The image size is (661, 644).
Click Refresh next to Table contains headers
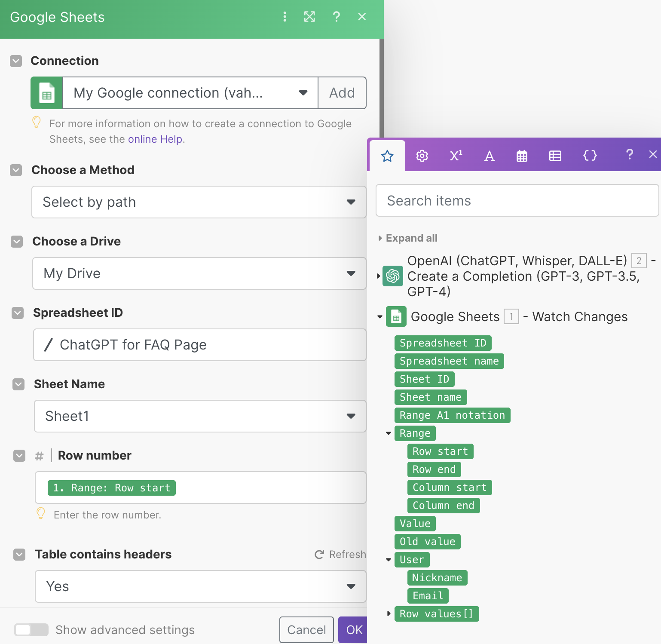(x=340, y=555)
